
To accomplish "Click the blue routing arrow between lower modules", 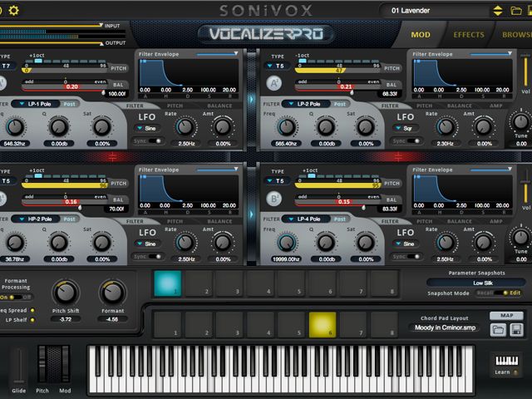I will [x=251, y=214].
